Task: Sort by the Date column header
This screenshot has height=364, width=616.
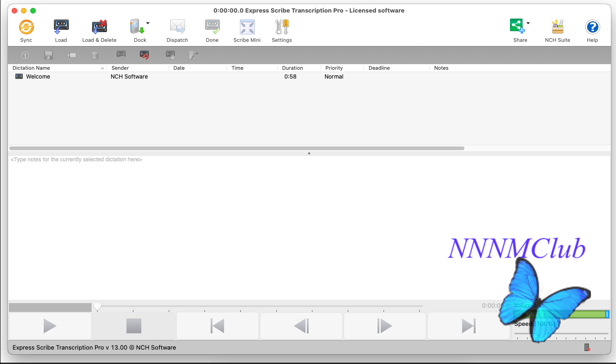Action: [179, 68]
